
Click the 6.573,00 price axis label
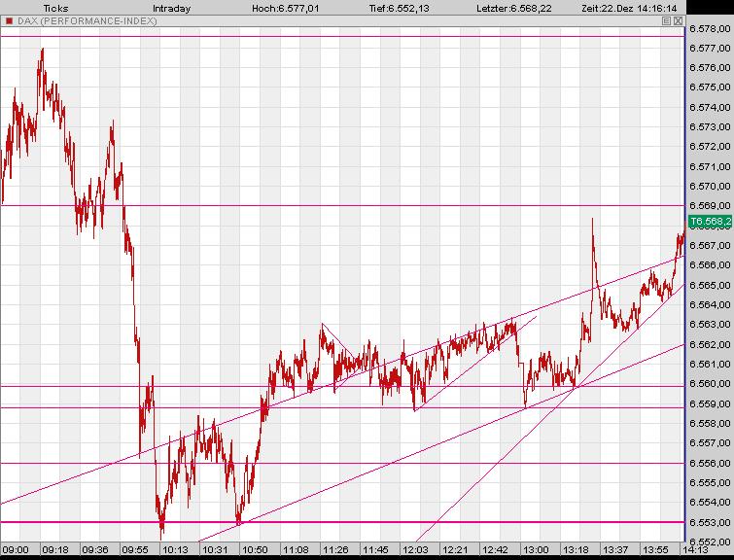[x=711, y=127]
